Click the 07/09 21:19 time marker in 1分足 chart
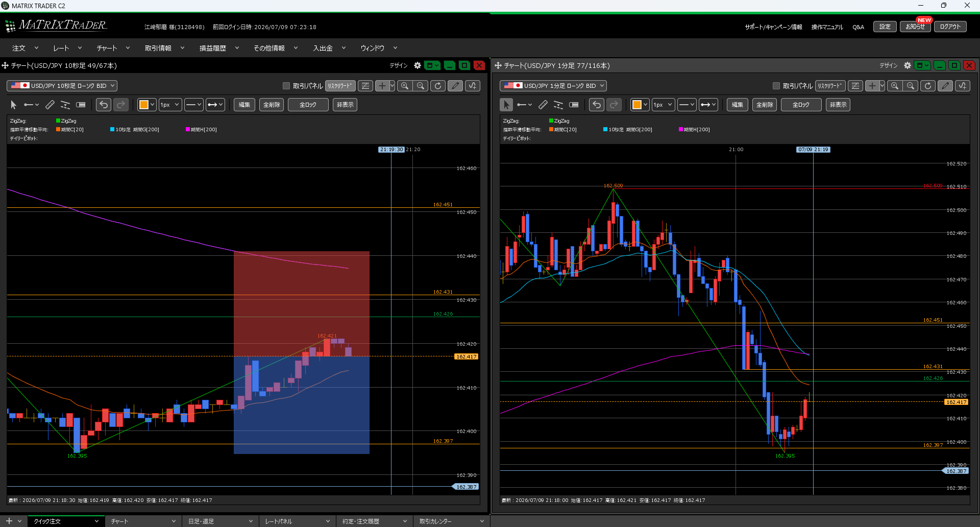Image resolution: width=980 pixels, height=527 pixels. [813, 150]
